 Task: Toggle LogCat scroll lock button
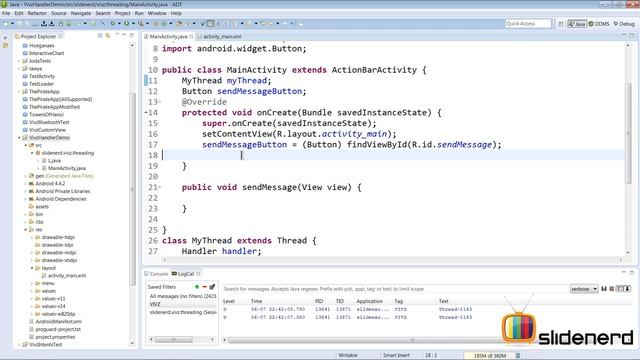pos(627,289)
